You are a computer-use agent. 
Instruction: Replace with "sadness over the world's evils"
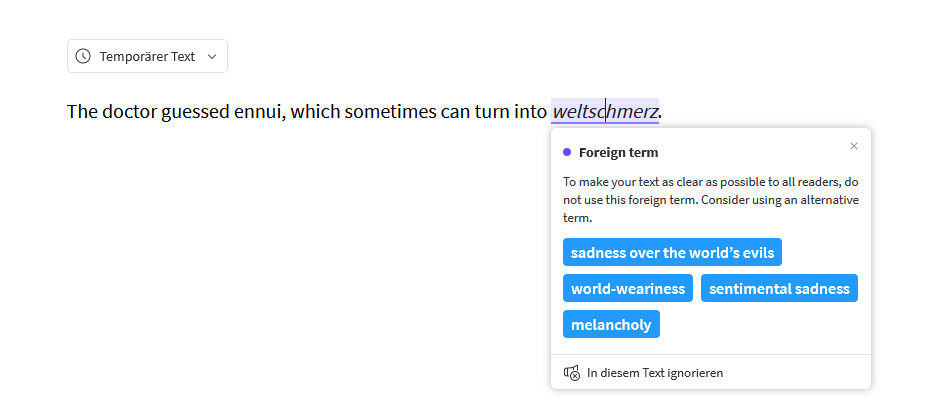click(x=672, y=252)
